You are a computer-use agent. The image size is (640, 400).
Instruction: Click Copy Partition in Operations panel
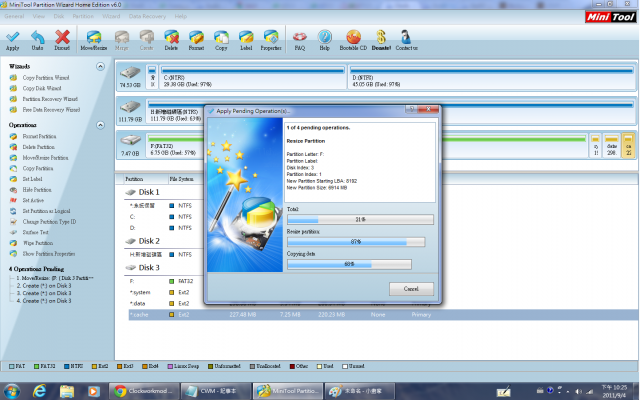tap(38, 168)
